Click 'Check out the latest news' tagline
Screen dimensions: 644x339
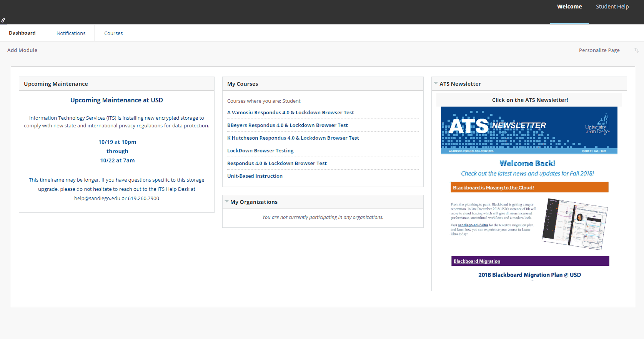pos(528,174)
